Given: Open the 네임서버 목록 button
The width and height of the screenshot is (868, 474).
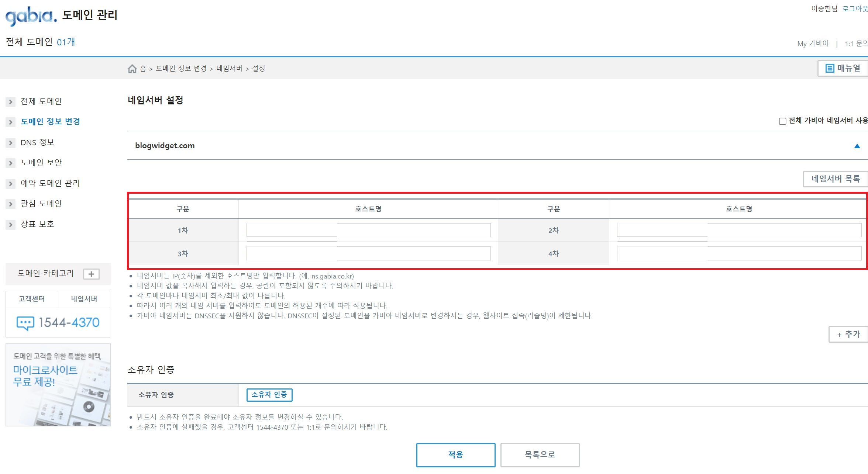Looking at the screenshot, I should (x=836, y=179).
